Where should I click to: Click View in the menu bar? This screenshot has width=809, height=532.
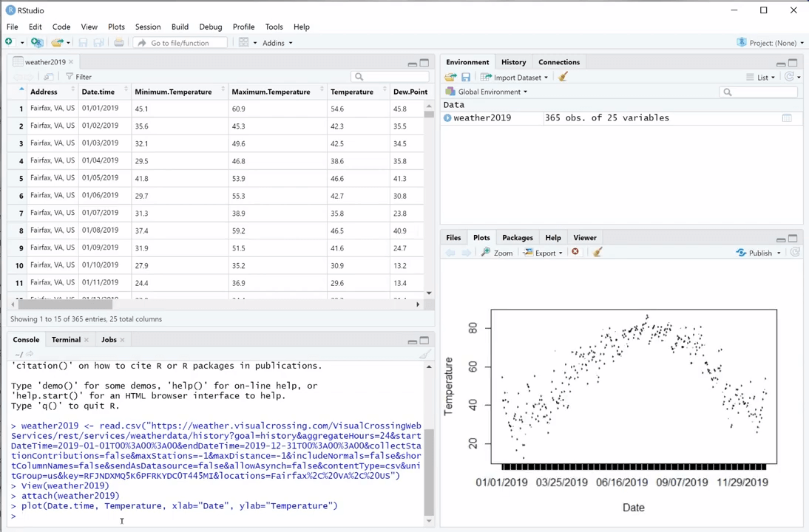[89, 27]
